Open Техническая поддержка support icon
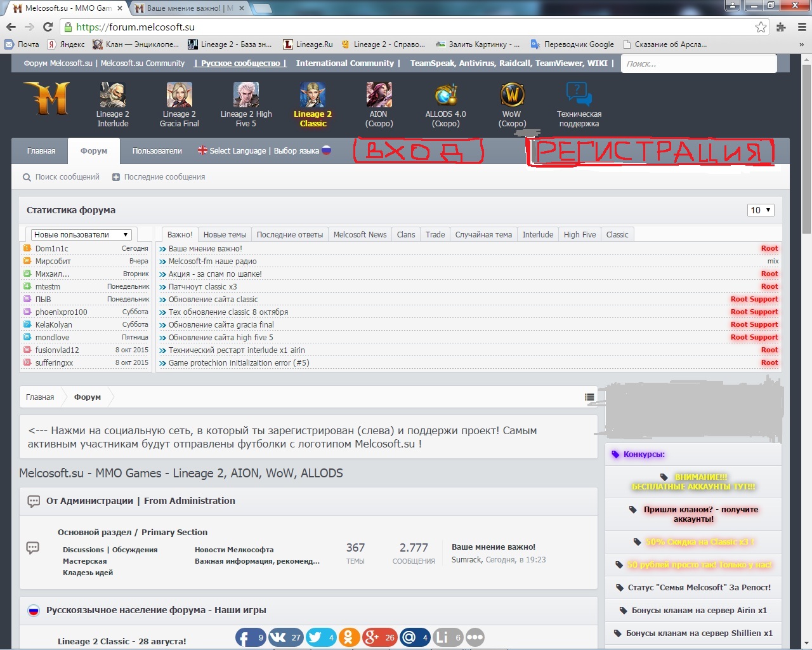This screenshot has height=650, width=812. (x=579, y=95)
